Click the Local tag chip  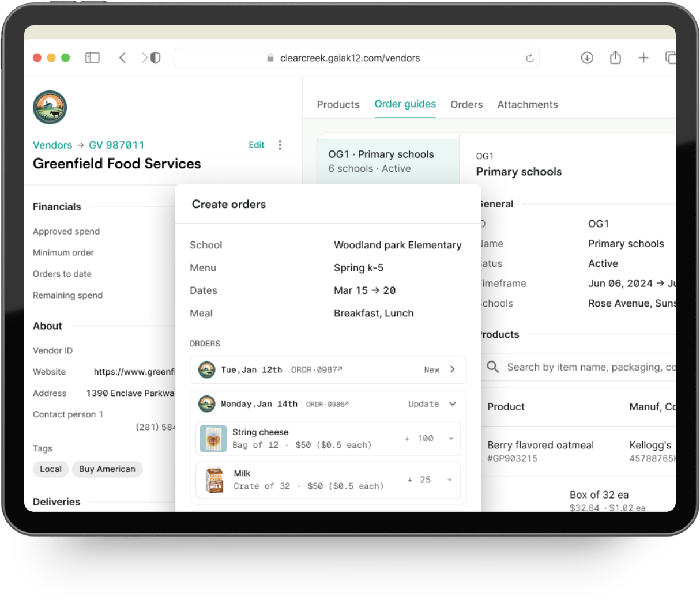tap(51, 469)
